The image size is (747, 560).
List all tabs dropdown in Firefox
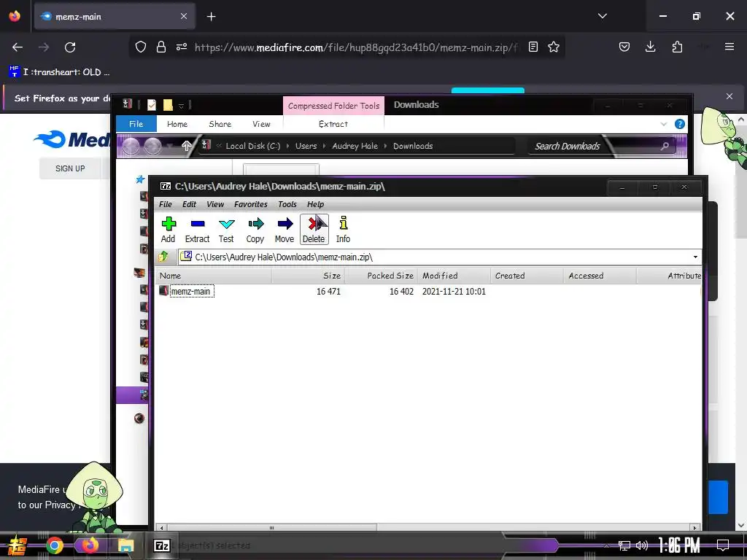(602, 16)
